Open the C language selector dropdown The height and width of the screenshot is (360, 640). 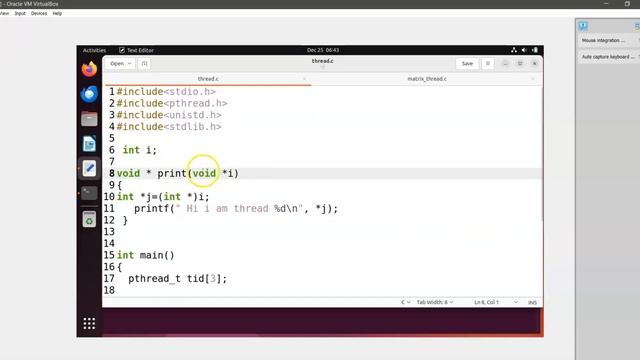405,302
